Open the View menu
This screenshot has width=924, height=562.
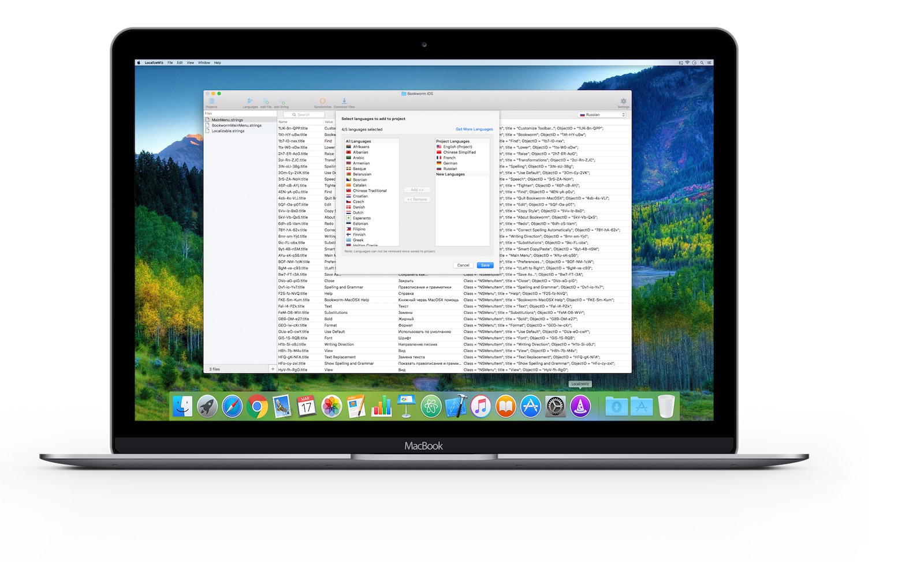coord(190,62)
